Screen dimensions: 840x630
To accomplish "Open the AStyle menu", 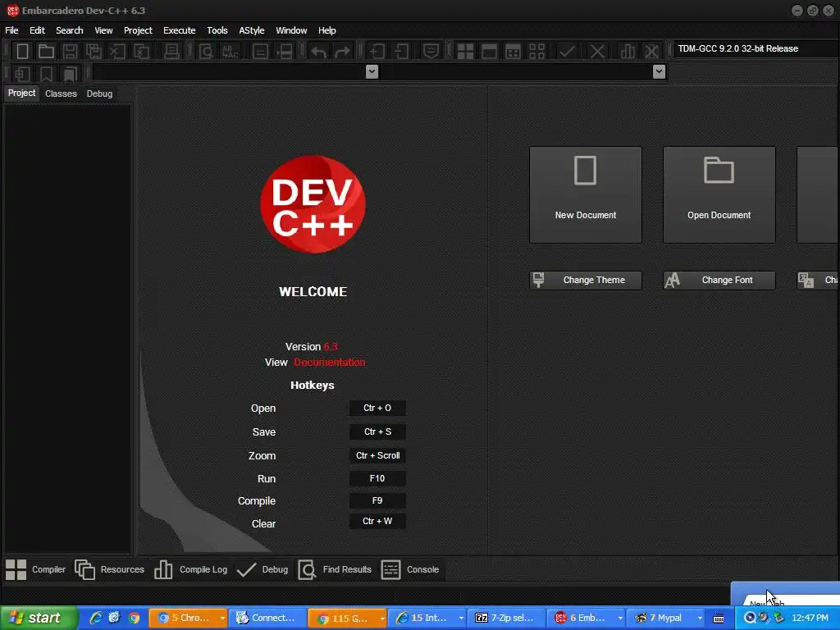I will coord(252,30).
